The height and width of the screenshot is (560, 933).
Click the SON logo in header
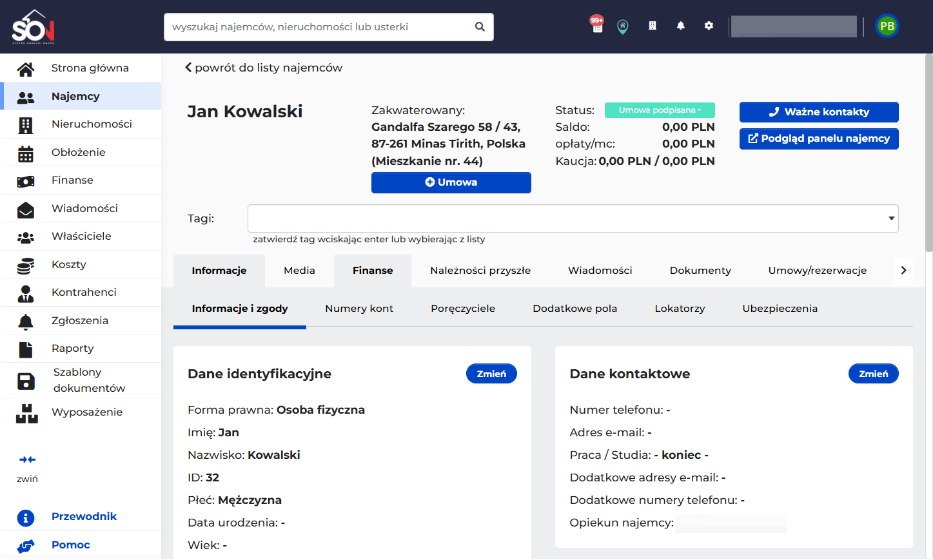[x=34, y=26]
